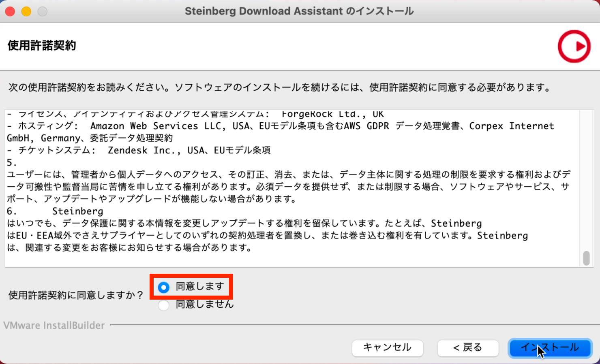Click the VMware InstallBuilder label
The width and height of the screenshot is (600, 364).
(x=54, y=325)
